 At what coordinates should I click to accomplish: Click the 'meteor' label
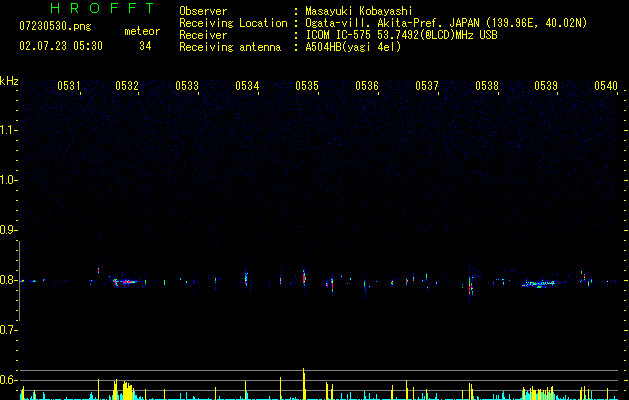click(x=142, y=31)
